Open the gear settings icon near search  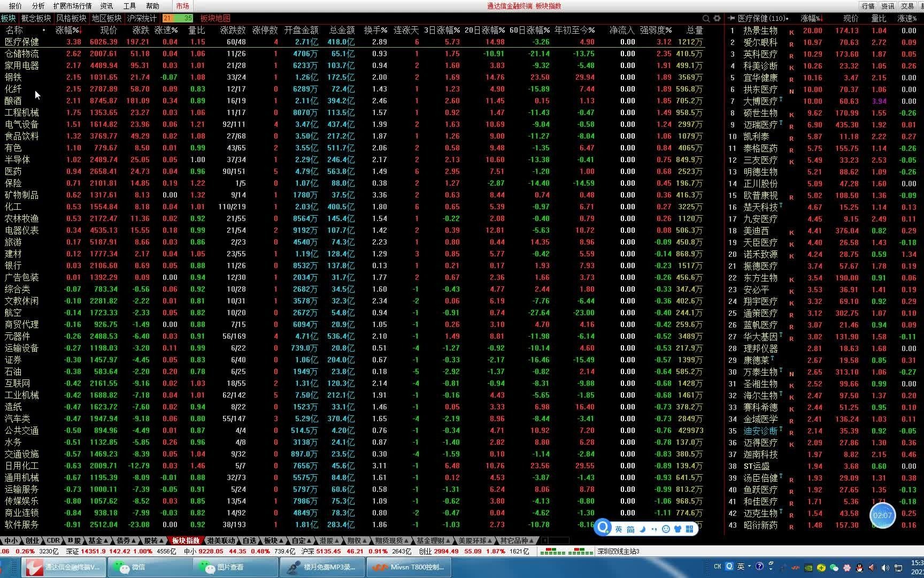tap(717, 18)
